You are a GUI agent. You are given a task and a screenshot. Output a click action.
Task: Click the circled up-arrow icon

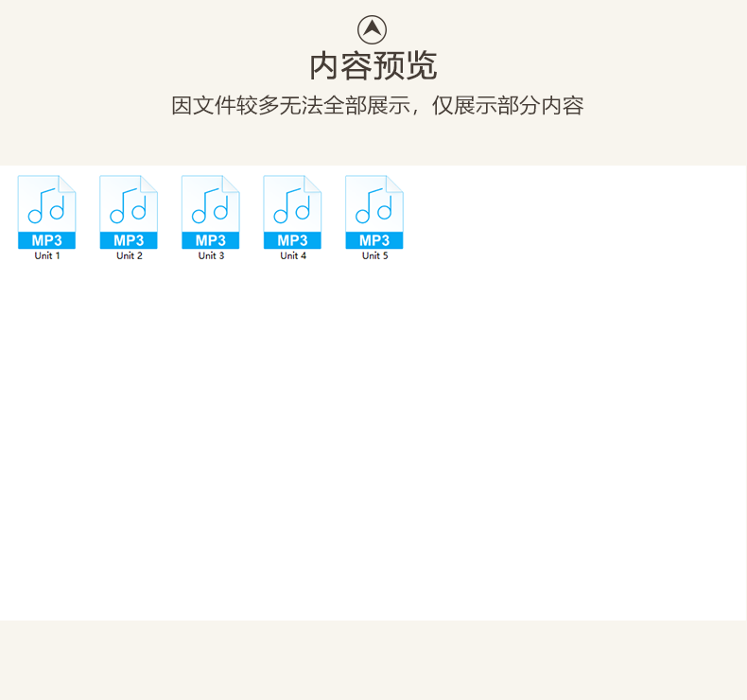click(x=372, y=29)
